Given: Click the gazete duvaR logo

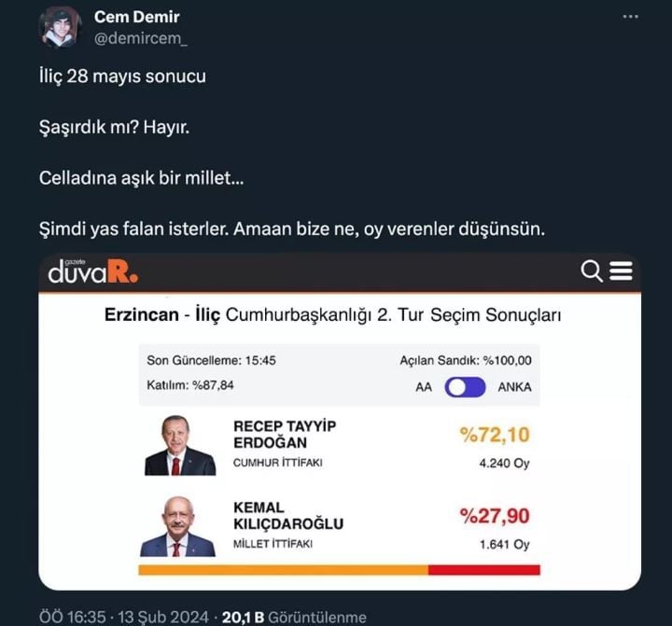Looking at the screenshot, I should (93, 271).
